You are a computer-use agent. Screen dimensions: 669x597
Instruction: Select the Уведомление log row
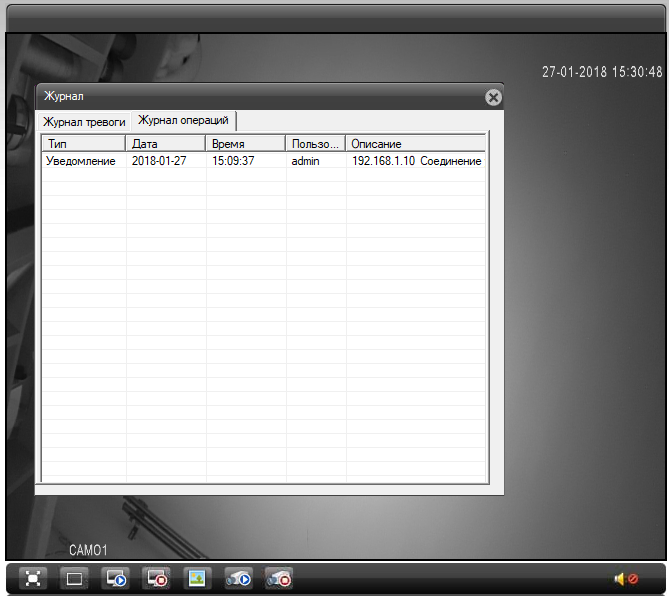[x=82, y=161]
